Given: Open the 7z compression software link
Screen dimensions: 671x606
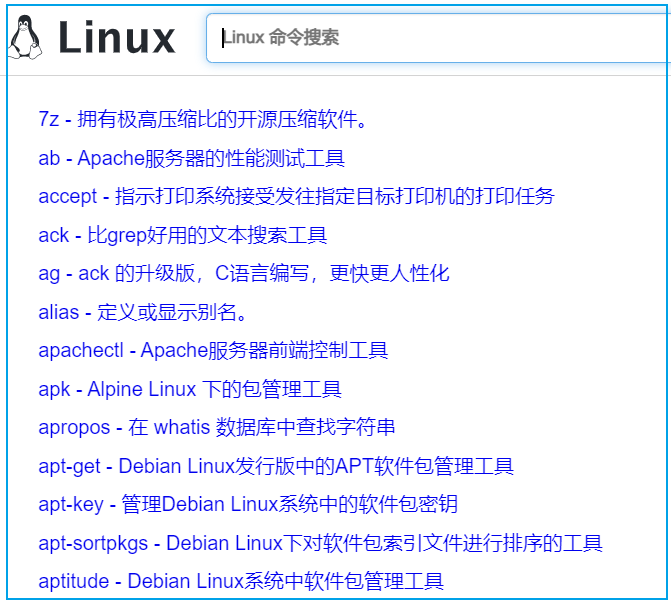Looking at the screenshot, I should tap(203, 119).
